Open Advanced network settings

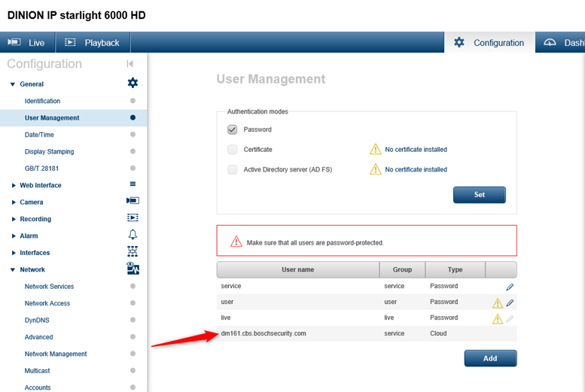pyautogui.click(x=38, y=337)
